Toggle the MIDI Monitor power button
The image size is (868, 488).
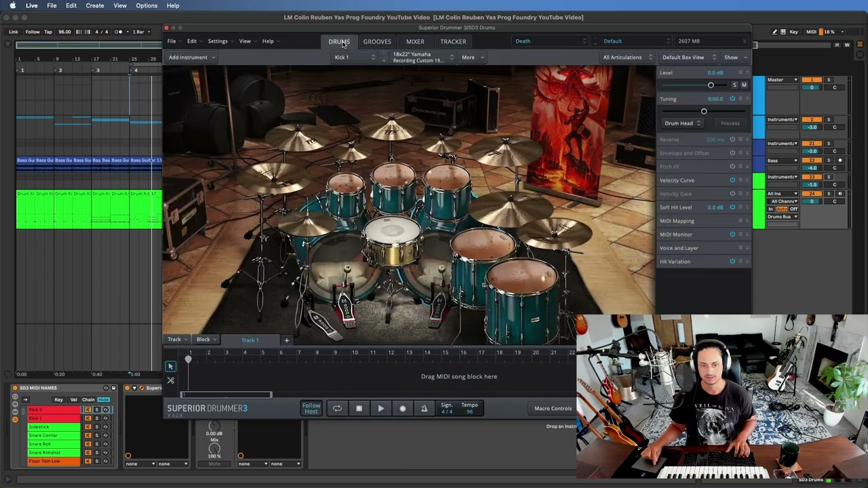[x=732, y=235]
